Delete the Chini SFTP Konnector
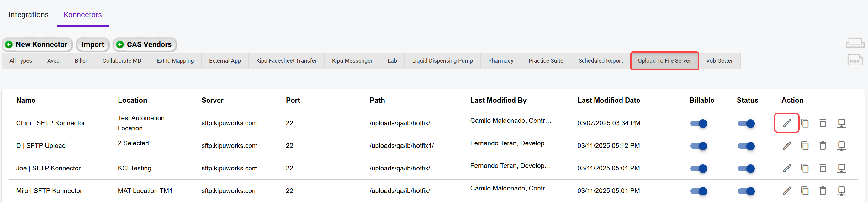This screenshot has width=868, height=203. [x=823, y=123]
